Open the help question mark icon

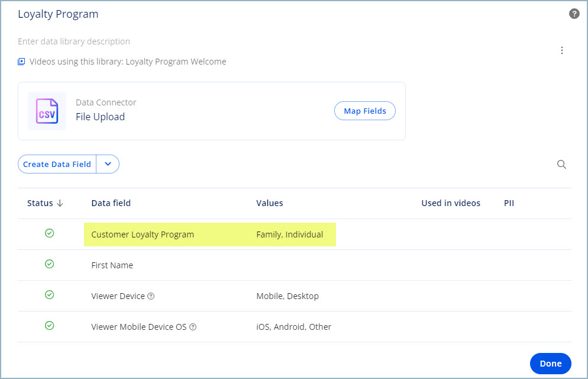574,14
